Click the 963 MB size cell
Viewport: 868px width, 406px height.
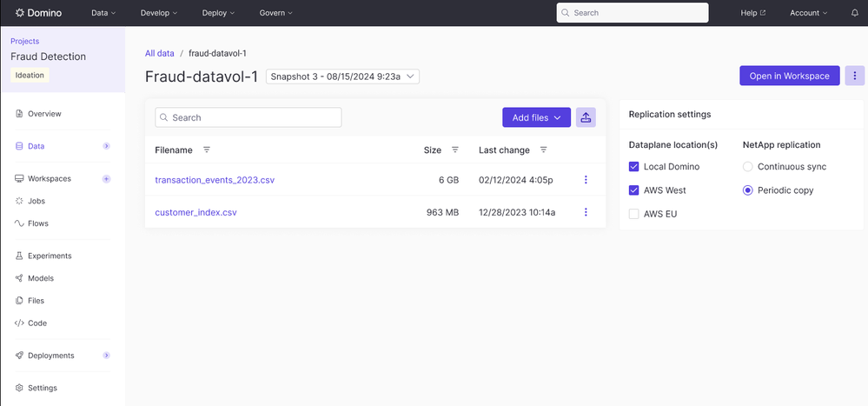[x=443, y=213]
